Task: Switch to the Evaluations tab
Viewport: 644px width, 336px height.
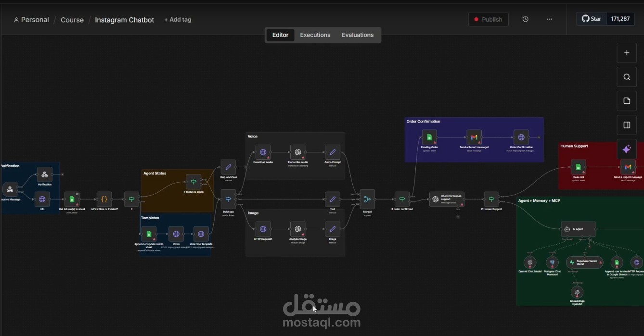Action: (x=358, y=35)
